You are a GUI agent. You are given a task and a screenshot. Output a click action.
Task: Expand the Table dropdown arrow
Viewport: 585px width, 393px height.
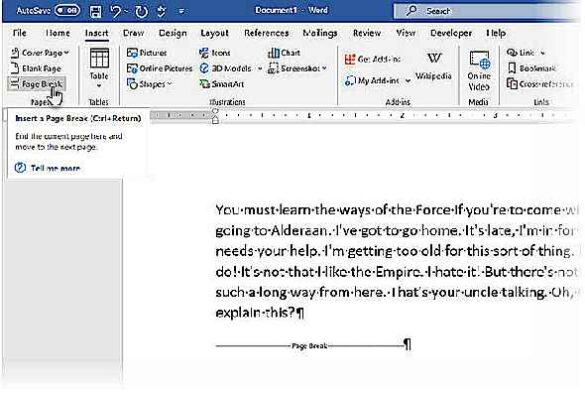click(x=99, y=86)
